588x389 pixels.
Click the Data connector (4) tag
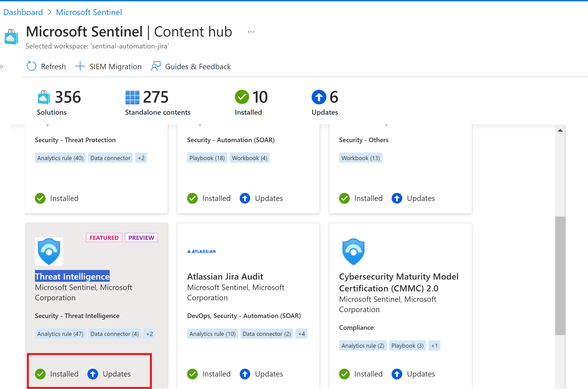(114, 334)
